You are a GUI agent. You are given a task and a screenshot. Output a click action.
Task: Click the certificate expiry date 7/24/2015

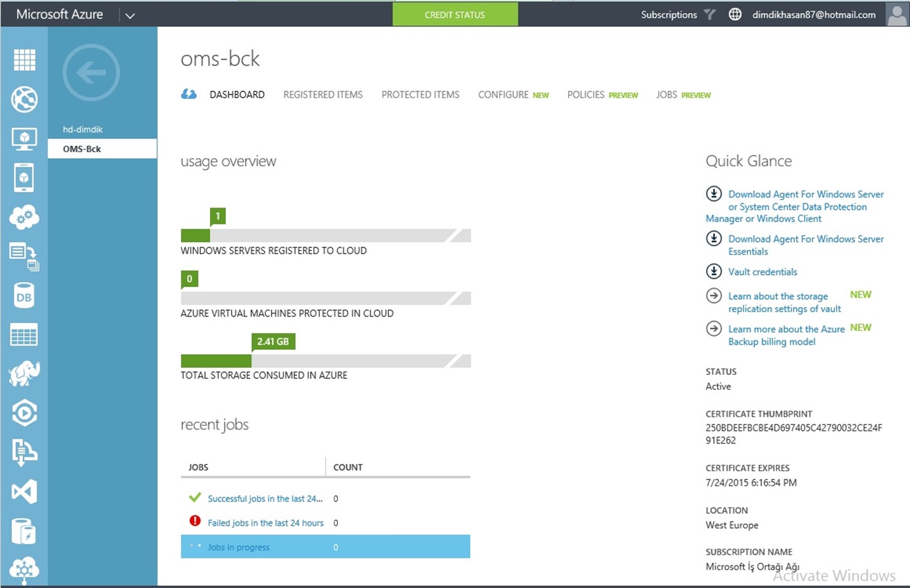(x=751, y=483)
